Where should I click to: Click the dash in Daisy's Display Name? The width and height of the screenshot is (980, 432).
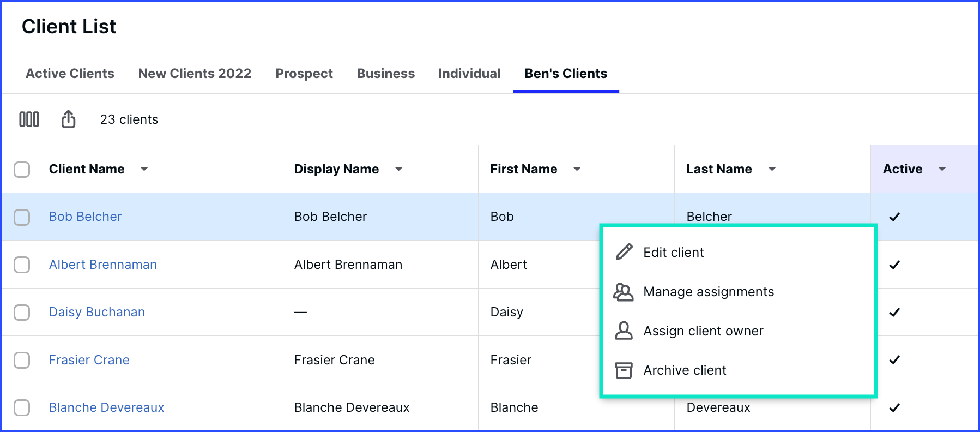coord(300,313)
